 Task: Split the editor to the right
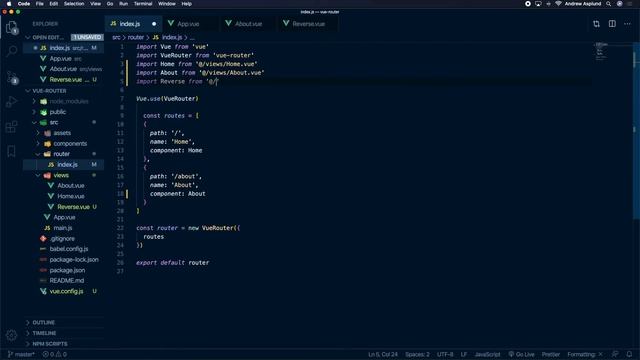tap(612, 24)
